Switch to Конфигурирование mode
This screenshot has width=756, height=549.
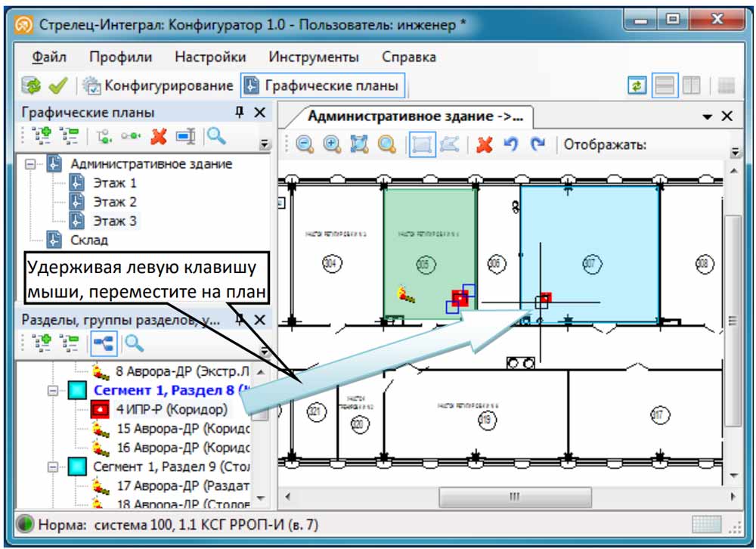coord(159,85)
